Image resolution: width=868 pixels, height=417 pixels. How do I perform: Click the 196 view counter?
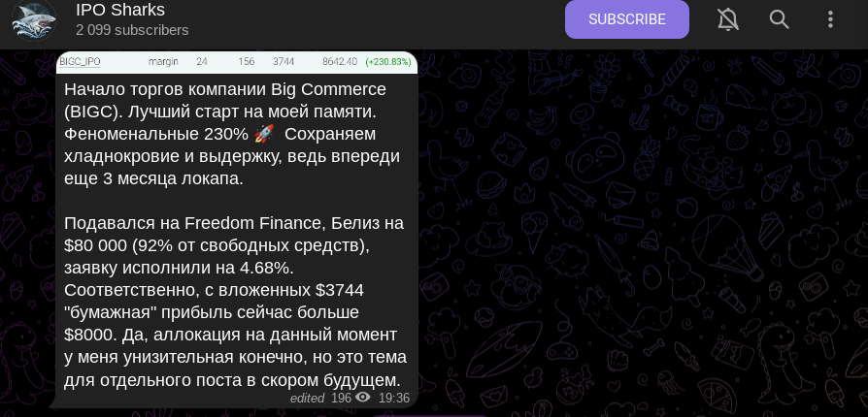click(x=341, y=398)
